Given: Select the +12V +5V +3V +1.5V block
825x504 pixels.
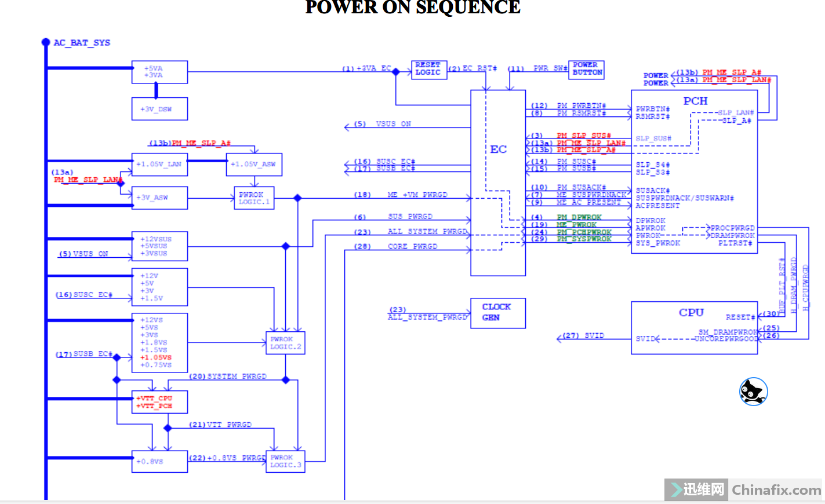Looking at the screenshot, I should pyautogui.click(x=159, y=287).
